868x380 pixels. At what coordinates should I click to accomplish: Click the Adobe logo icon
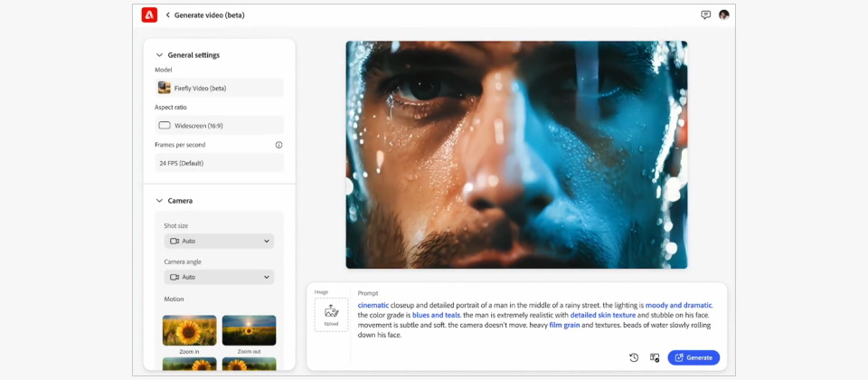coord(149,14)
